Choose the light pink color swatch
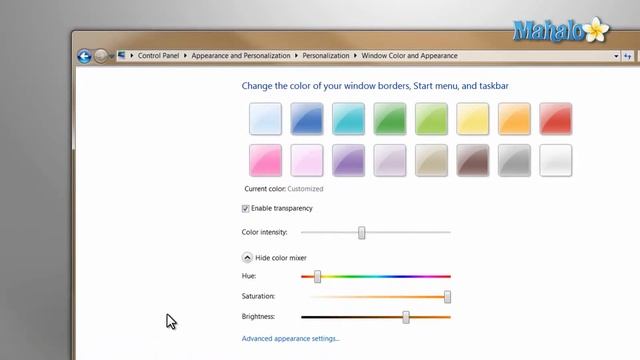Viewport: 640px width, 360px height. (307, 160)
